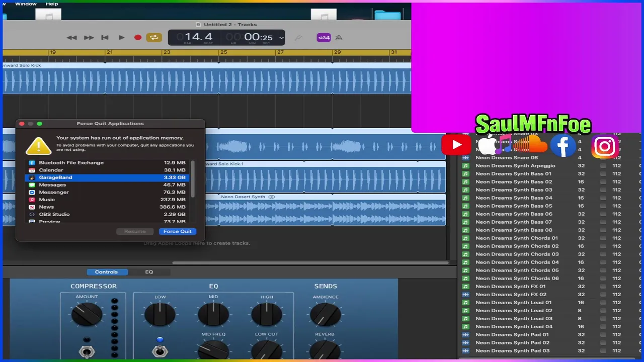
Task: Switch to the Controls tab
Action: (106, 272)
